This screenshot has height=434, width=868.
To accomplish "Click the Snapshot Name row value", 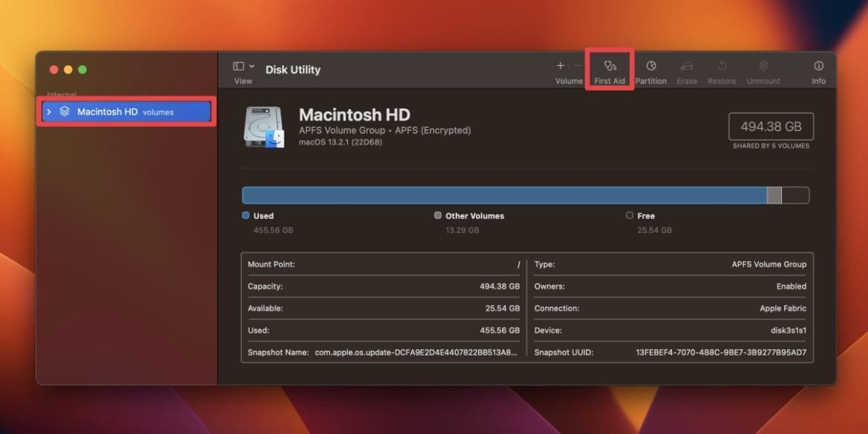I will (415, 352).
